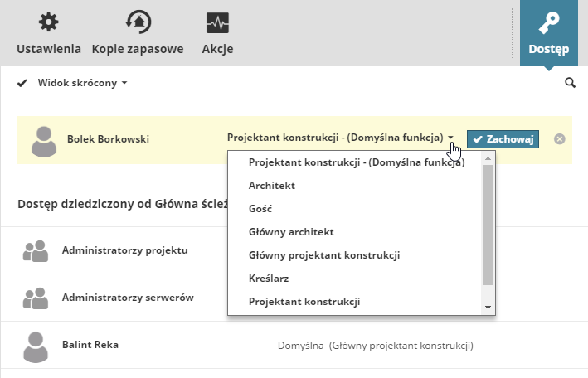
Task: Choose Główny projektant konstrukcji option
Action: 324,255
